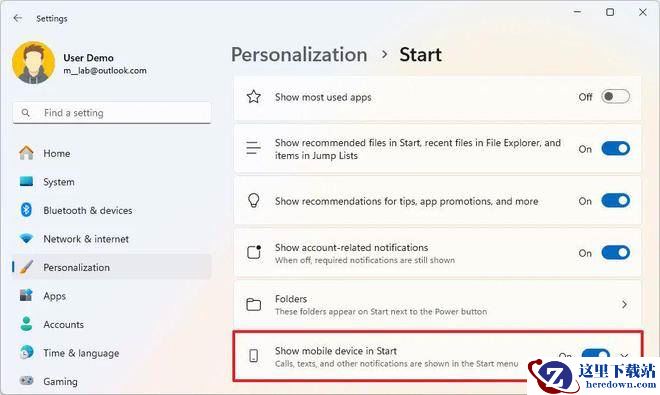660x395 pixels.
Task: Open the Home icon in sidebar
Action: (x=26, y=153)
